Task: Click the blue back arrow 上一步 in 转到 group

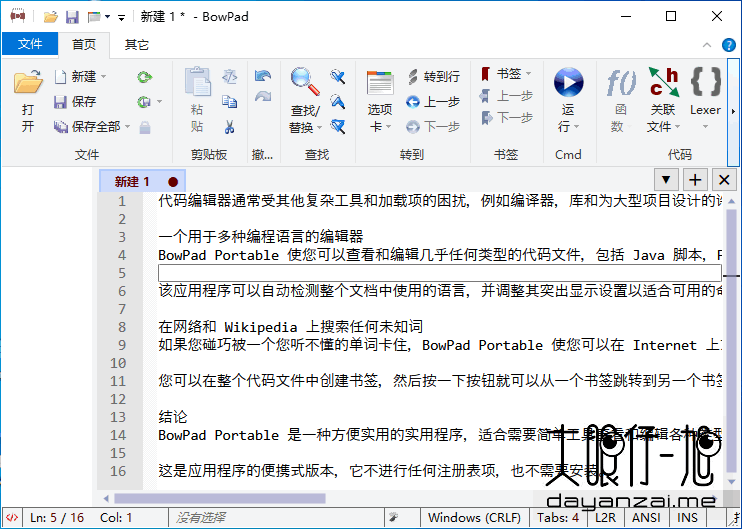Action: [413, 102]
